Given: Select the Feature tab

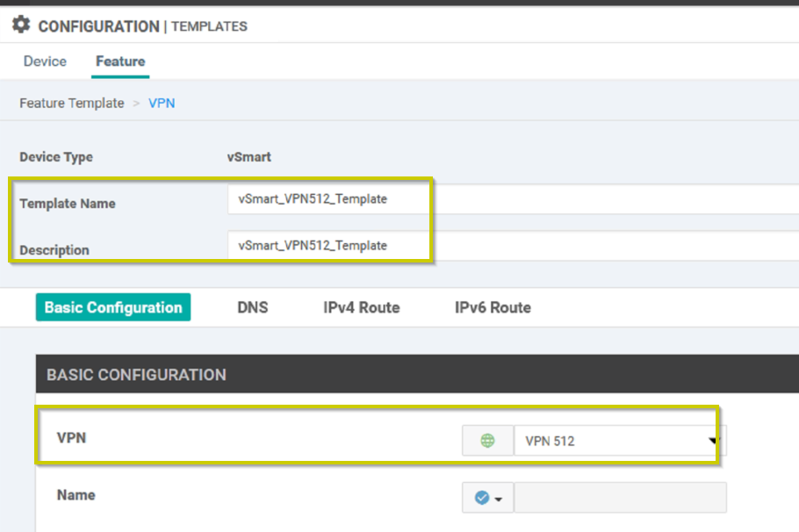Looking at the screenshot, I should point(120,61).
